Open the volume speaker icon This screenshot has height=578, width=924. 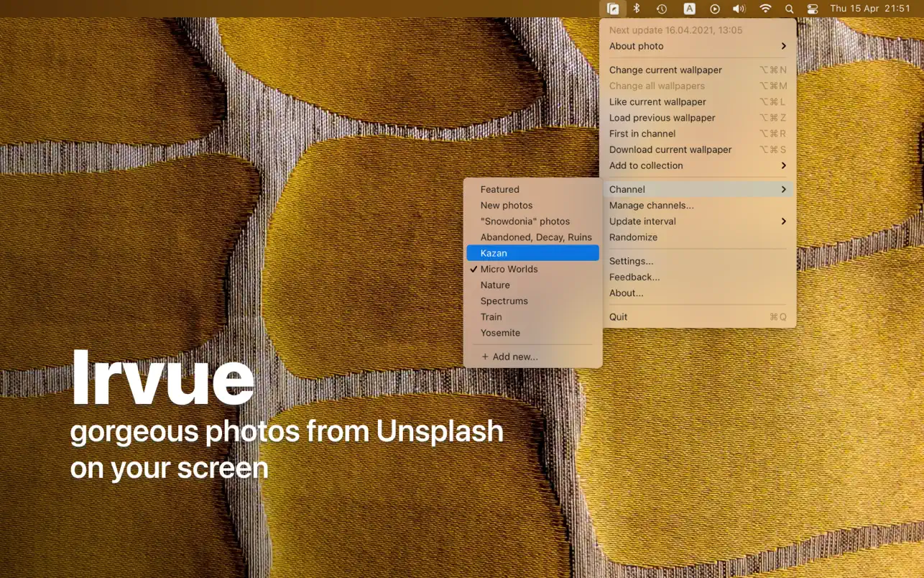tap(739, 9)
